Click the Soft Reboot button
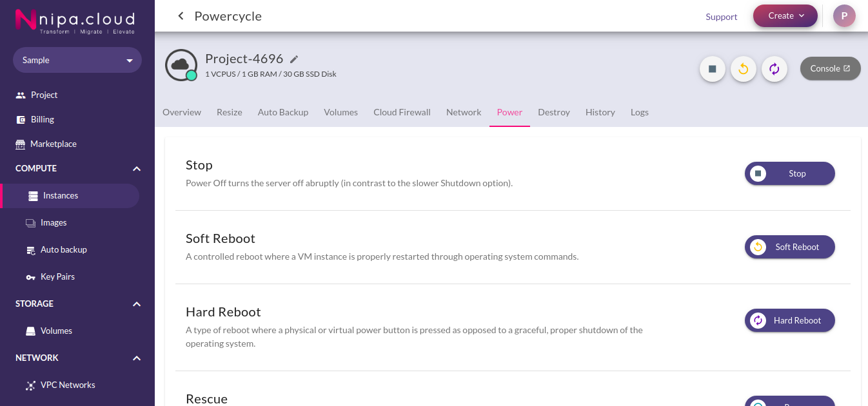 [790, 247]
